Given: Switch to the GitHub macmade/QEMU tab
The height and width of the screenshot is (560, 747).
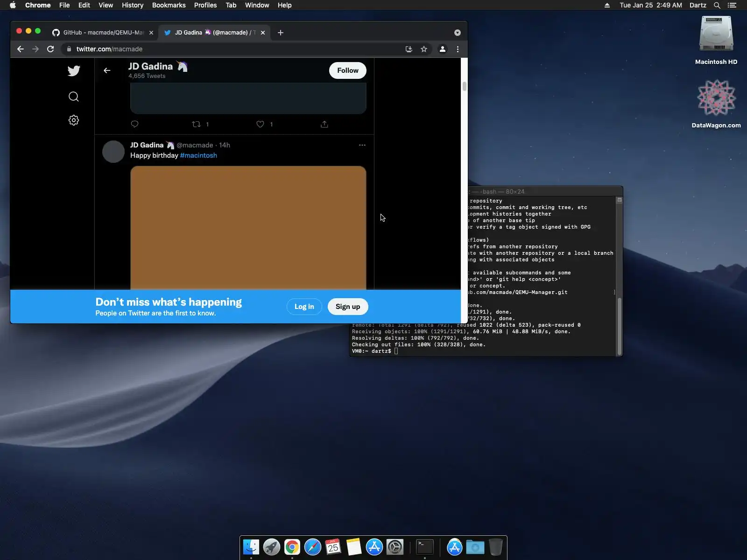Looking at the screenshot, I should (103, 33).
